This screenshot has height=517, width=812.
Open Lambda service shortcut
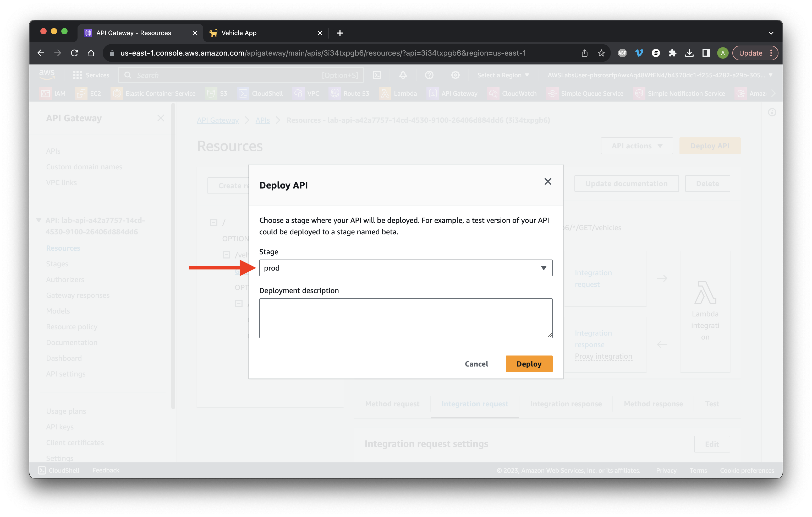(398, 93)
